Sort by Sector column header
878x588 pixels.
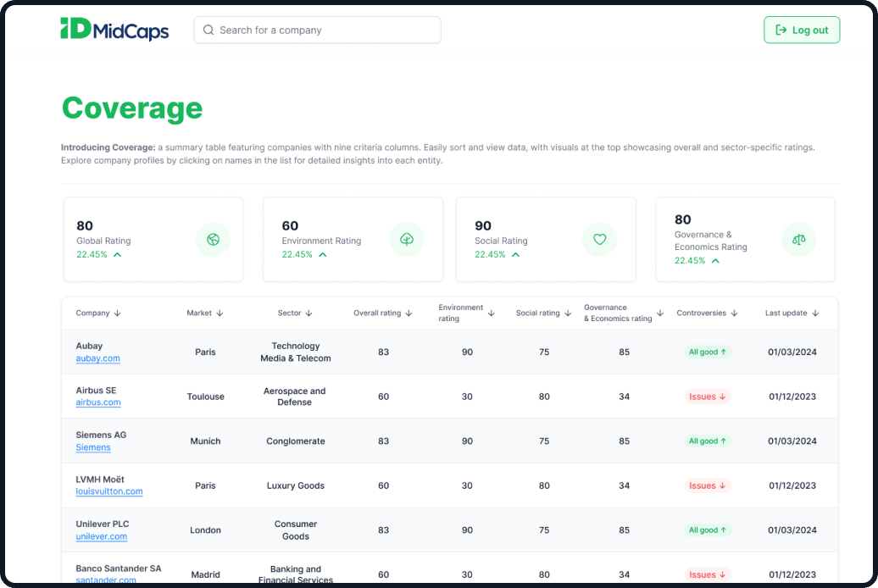coord(295,313)
